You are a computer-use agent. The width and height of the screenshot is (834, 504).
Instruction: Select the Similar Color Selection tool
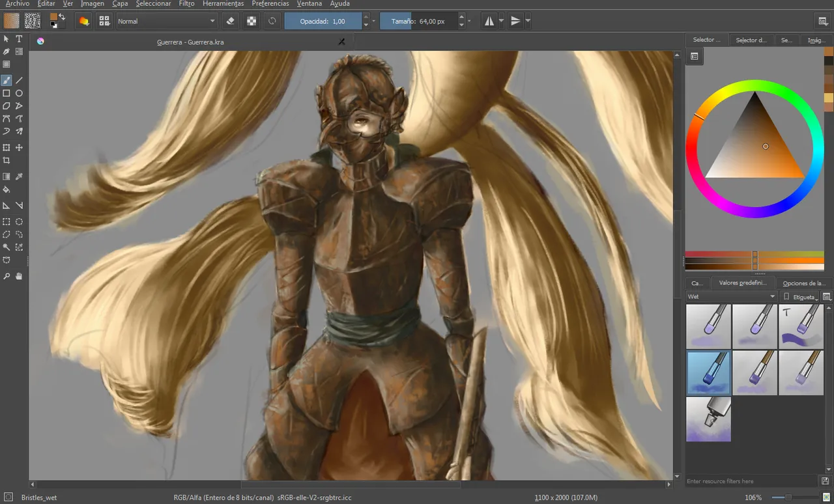coord(19,247)
